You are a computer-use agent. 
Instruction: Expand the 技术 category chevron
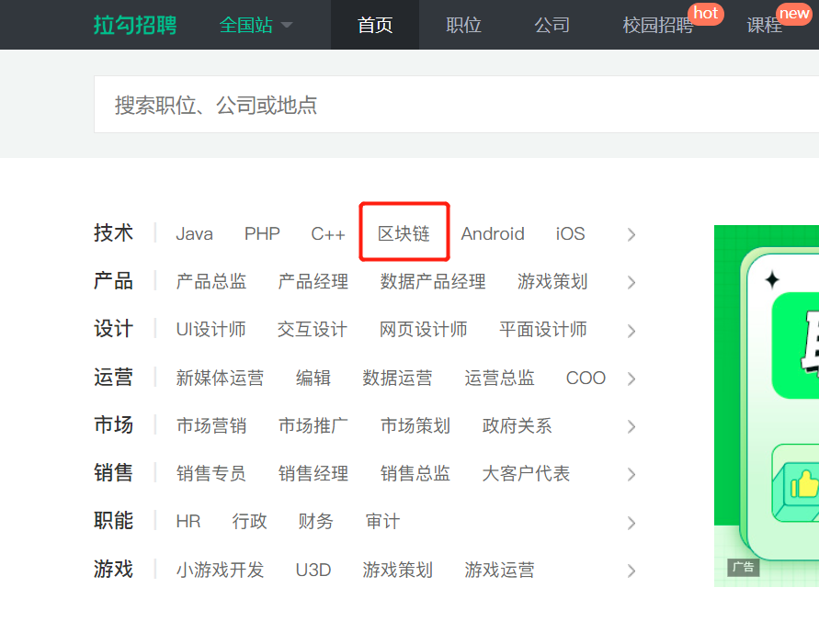point(631,234)
